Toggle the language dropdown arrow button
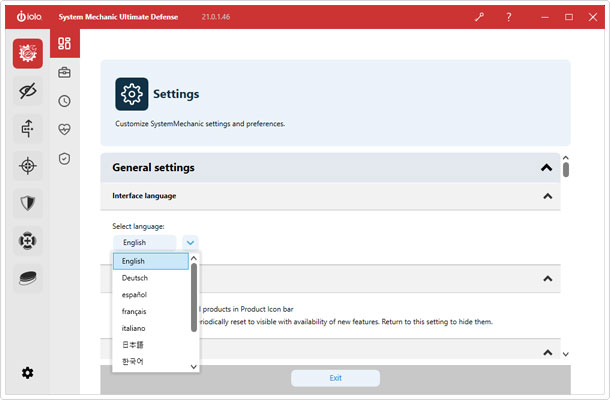This screenshot has width=610, height=400. [x=190, y=243]
